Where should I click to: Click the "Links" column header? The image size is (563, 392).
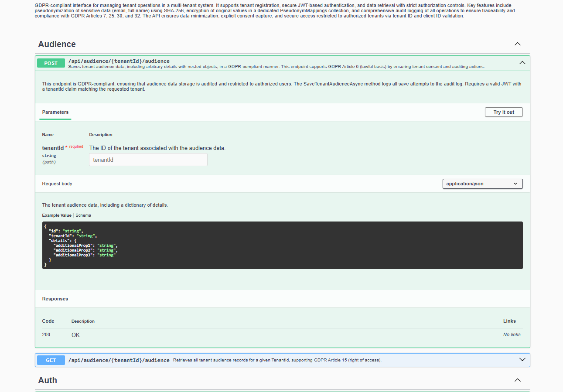coord(509,321)
